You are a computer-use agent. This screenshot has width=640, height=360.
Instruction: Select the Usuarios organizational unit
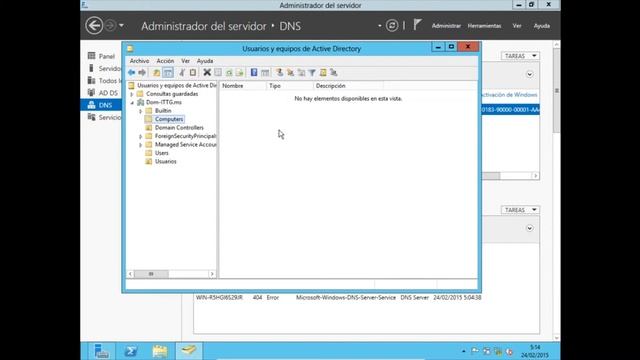pyautogui.click(x=166, y=162)
